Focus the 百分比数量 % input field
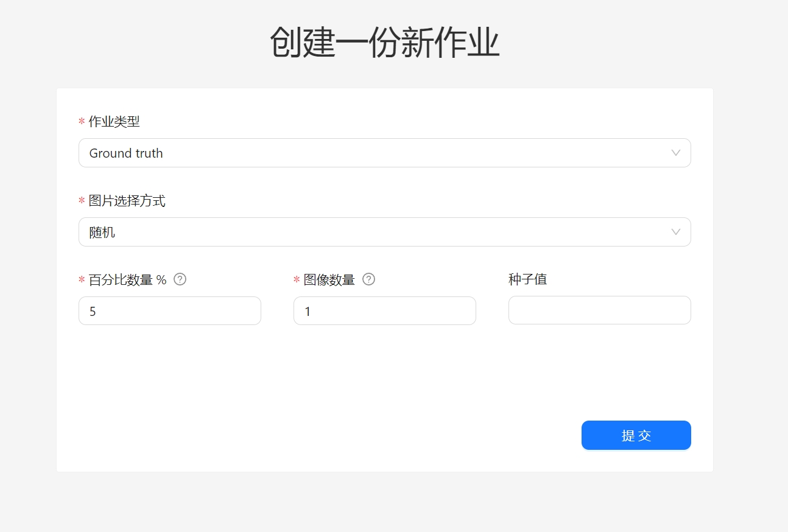 coord(170,311)
